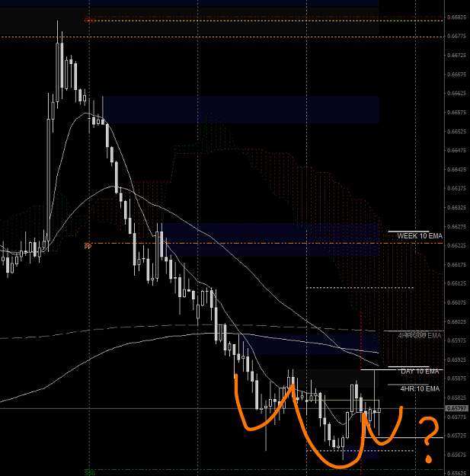This screenshot has width=470, height=476.
Task: Click price axis value 0.65675
Action: click(456, 455)
